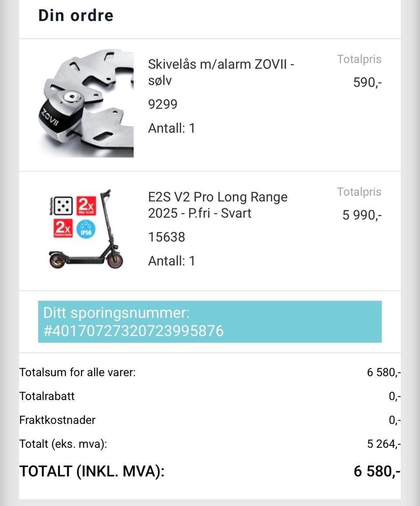
Task: Click the TOTALT (INKL. MVA) amount 6 580,-
Action: pos(377,471)
